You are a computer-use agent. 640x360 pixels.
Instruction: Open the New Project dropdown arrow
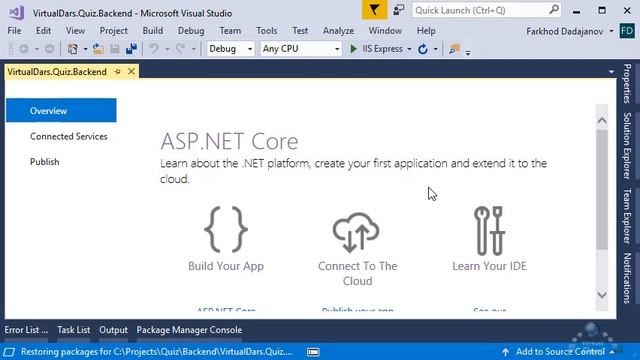tap(85, 49)
